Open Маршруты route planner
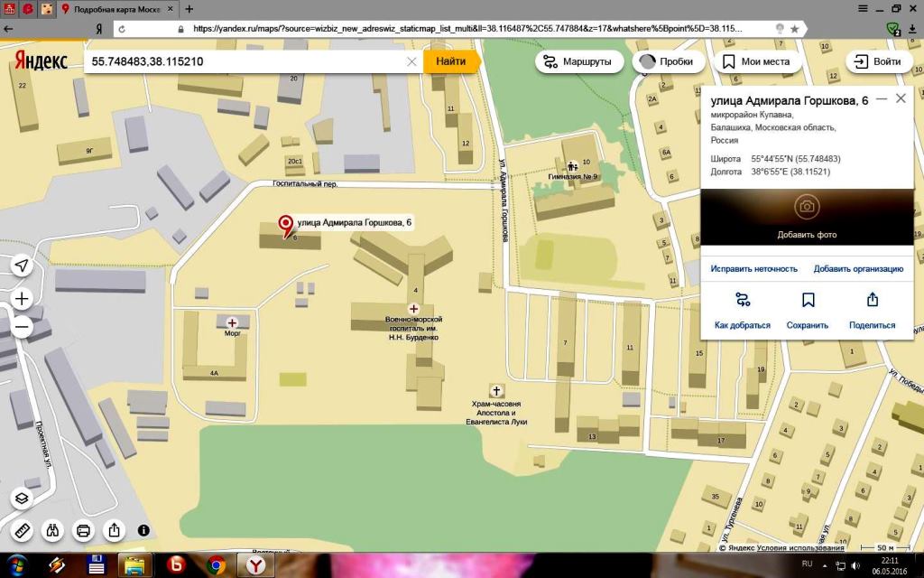This screenshot has width=924, height=578. [579, 61]
